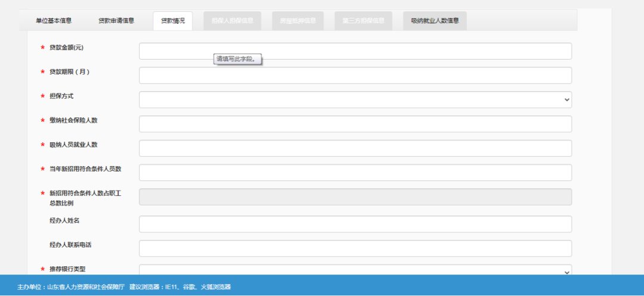Click the 缴纳社会保险人数 input field

(355, 124)
